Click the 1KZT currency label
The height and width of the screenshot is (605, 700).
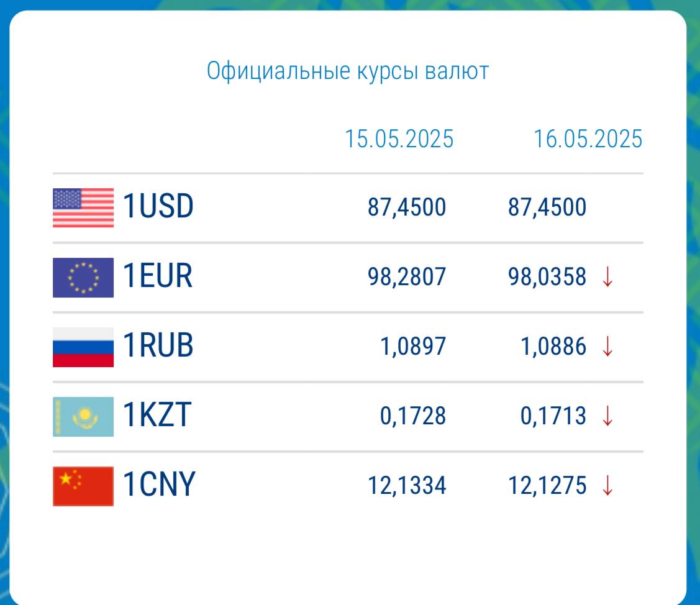point(157,416)
